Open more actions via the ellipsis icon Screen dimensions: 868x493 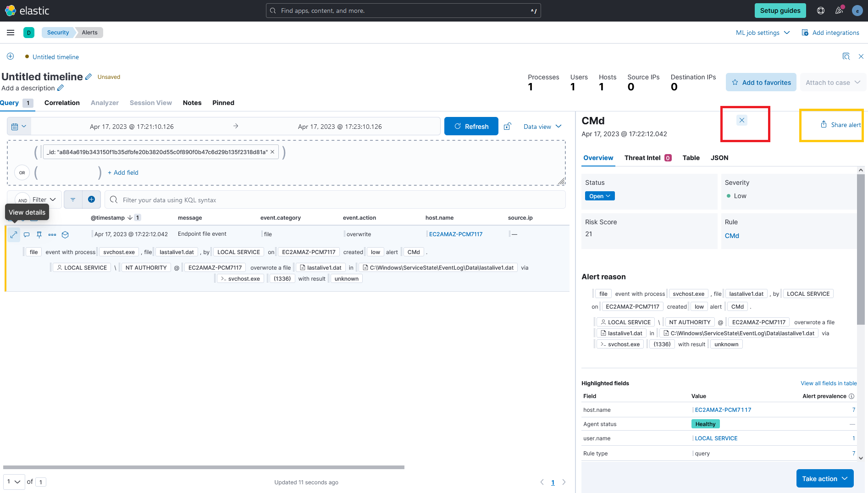(x=52, y=234)
